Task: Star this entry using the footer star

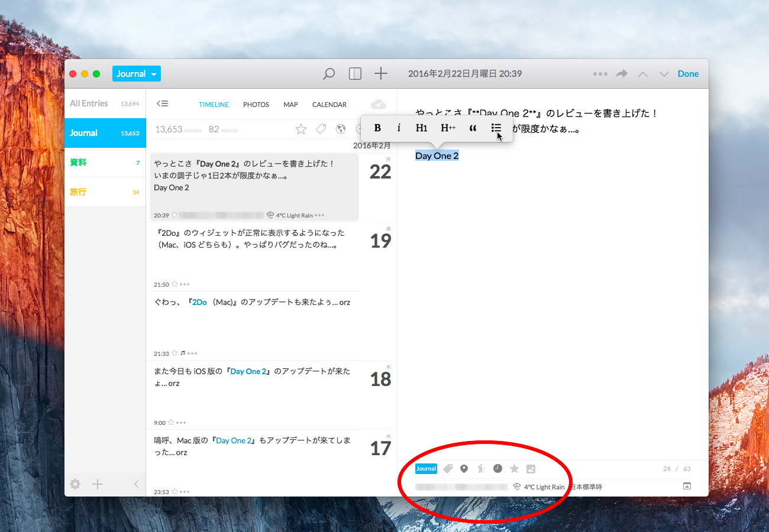Action: click(515, 469)
